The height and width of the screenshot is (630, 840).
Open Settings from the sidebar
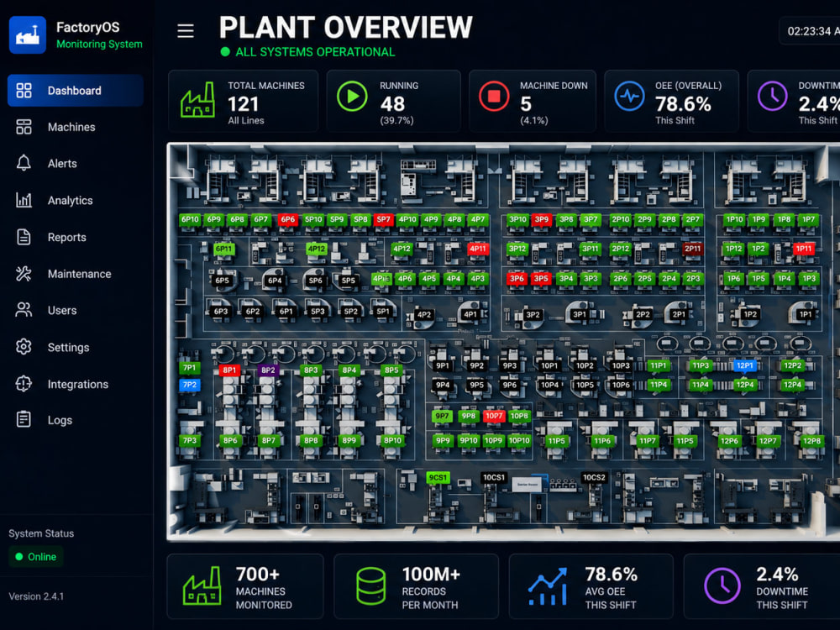pos(76,347)
